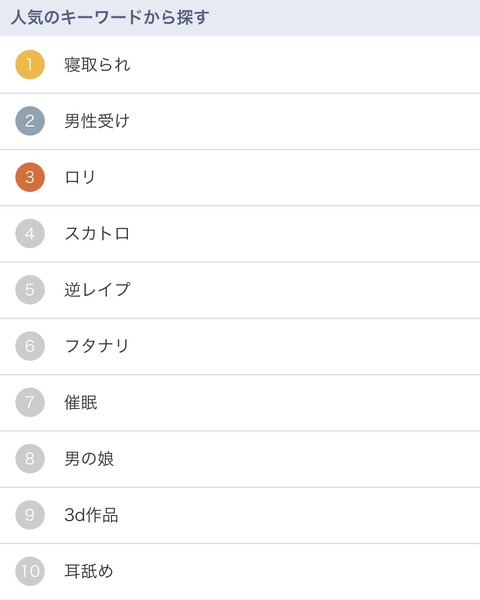Click the gray number 4 badge
480x600 pixels.
click(30, 233)
